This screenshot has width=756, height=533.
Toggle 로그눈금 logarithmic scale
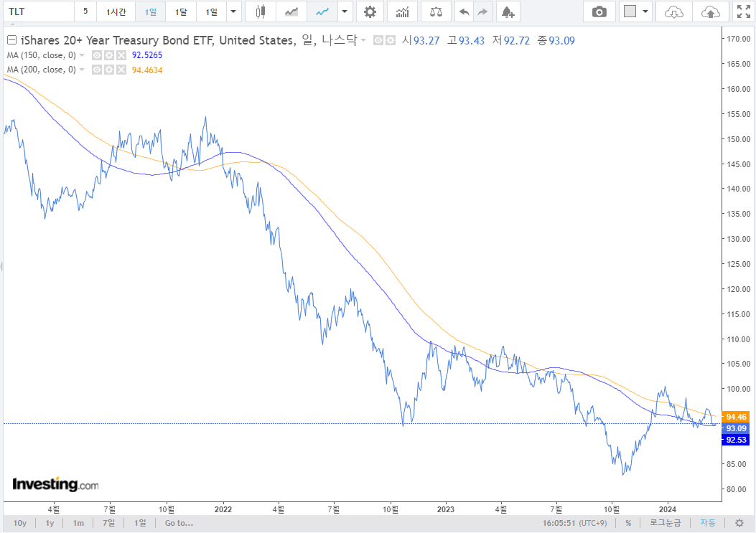pyautogui.click(x=666, y=523)
